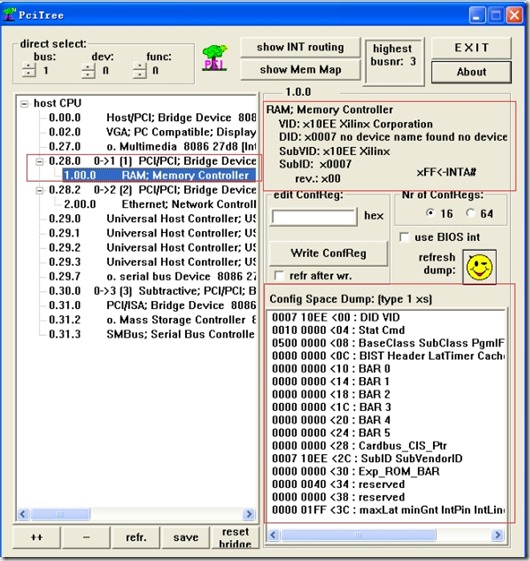Select the 16 ConfRegs radio button
The height and width of the screenshot is (561, 530).
pos(430,213)
